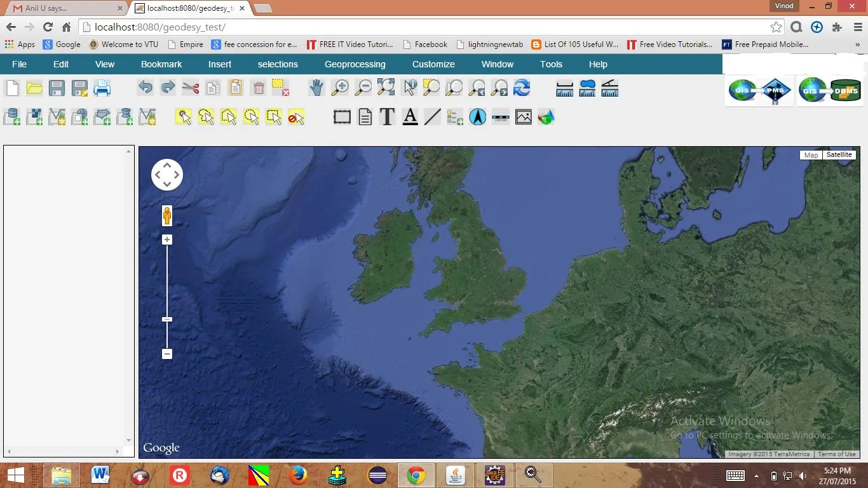Viewport: 868px width, 488px height.
Task: Insert a scale bar
Action: (x=501, y=117)
